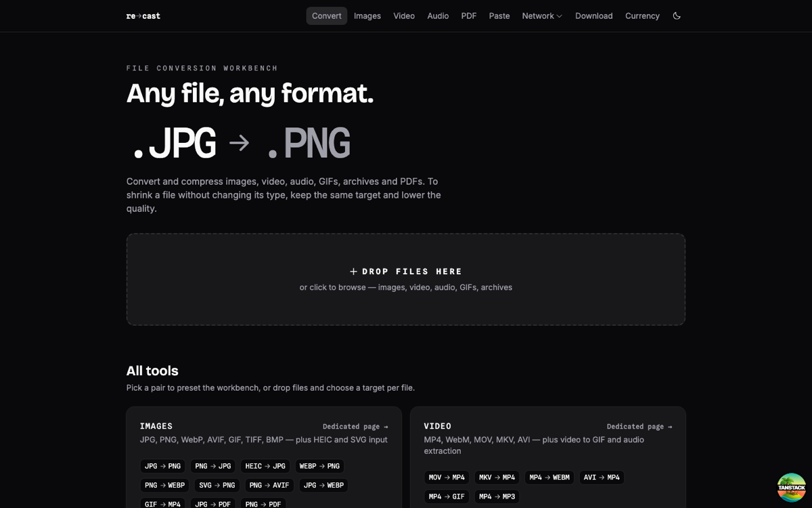
Task: Open Video dedicated page link
Action: (x=639, y=427)
